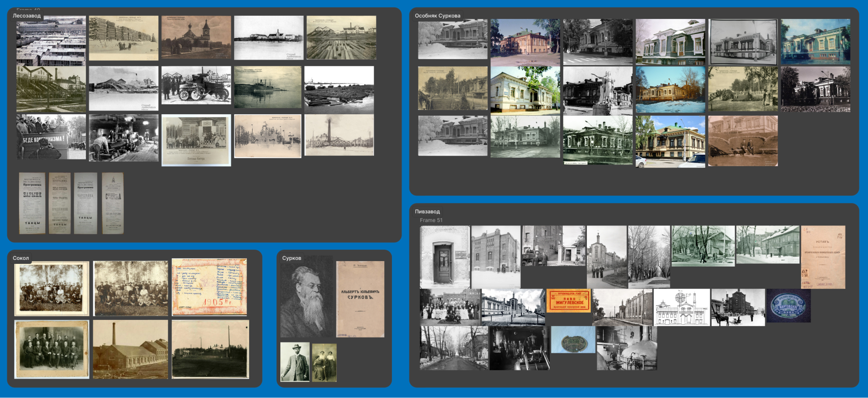Image resolution: width=868 pixels, height=398 pixels.
Task: Select the bearded man portrait image
Action: pyautogui.click(x=306, y=297)
